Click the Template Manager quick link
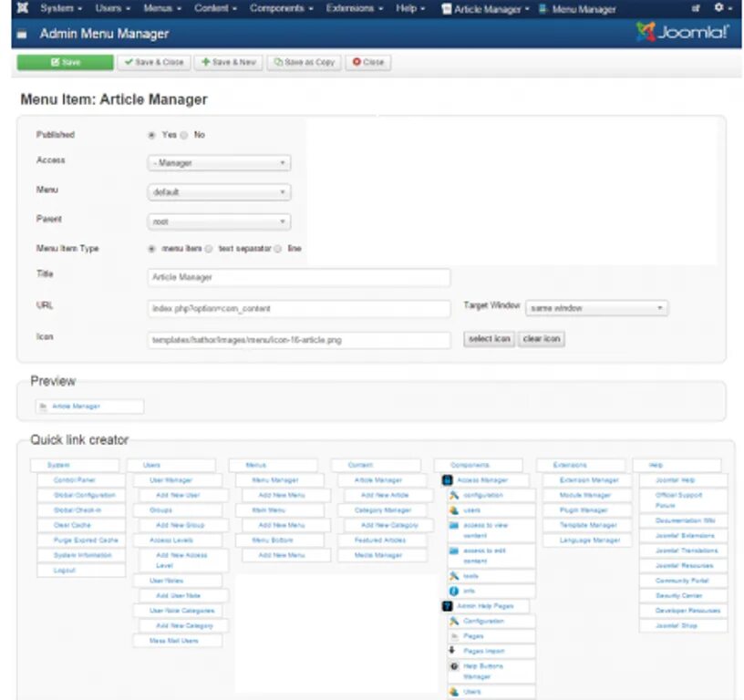744x700 pixels. [x=587, y=525]
